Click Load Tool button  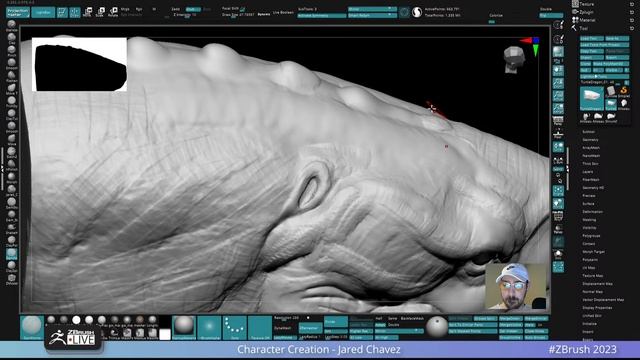591,38
